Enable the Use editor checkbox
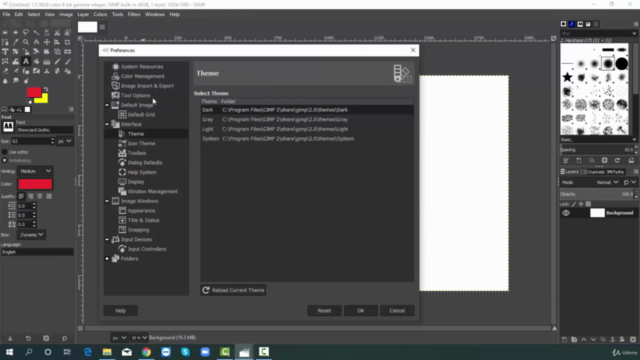Image resolution: width=640 pixels, height=360 pixels. pos(4,152)
